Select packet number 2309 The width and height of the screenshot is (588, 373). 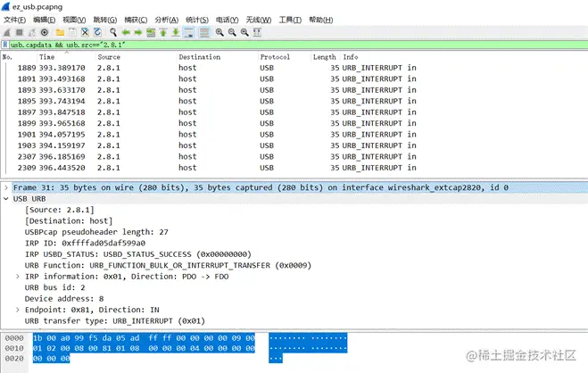296,168
